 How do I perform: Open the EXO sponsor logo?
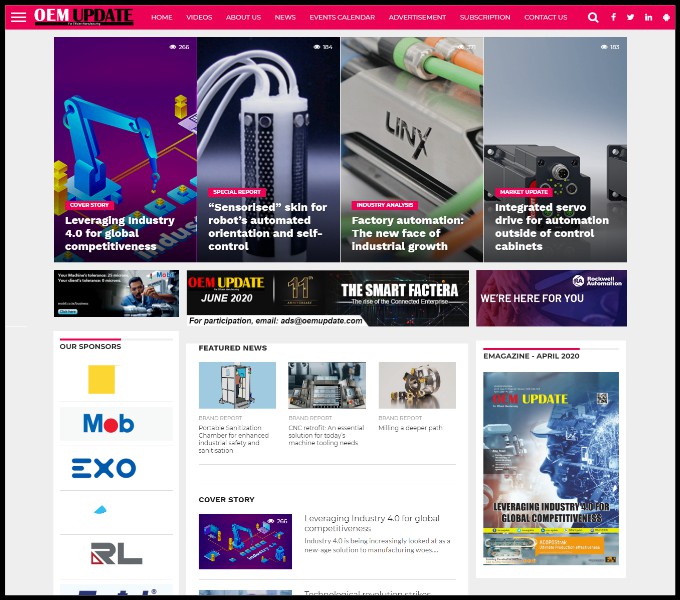pyautogui.click(x=104, y=468)
